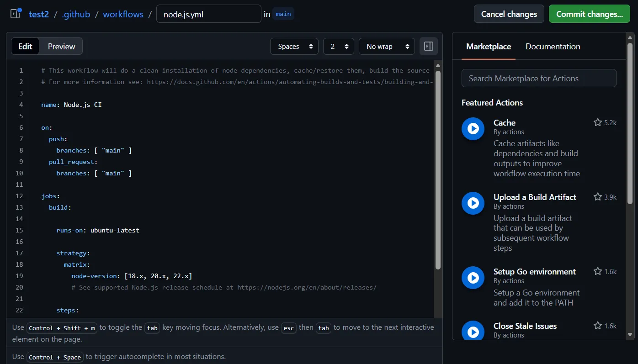Click the Close Stale Issues icon
This screenshot has width=638, height=364.
[x=473, y=331]
